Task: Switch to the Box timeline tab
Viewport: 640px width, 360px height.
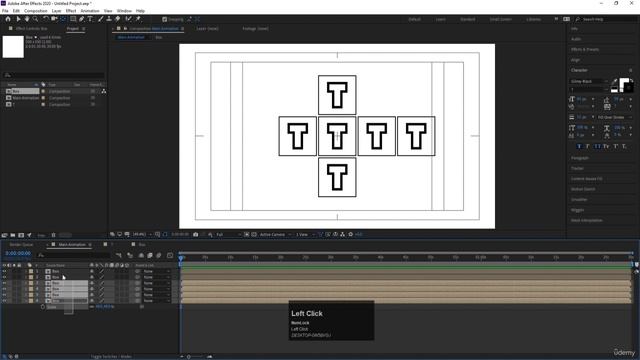Action: [142, 244]
